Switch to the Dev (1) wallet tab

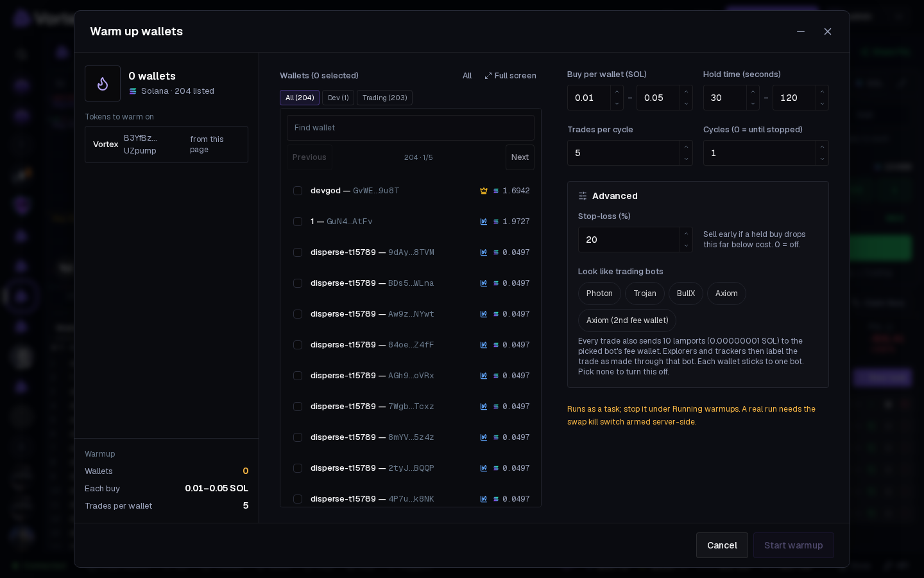[x=338, y=98]
